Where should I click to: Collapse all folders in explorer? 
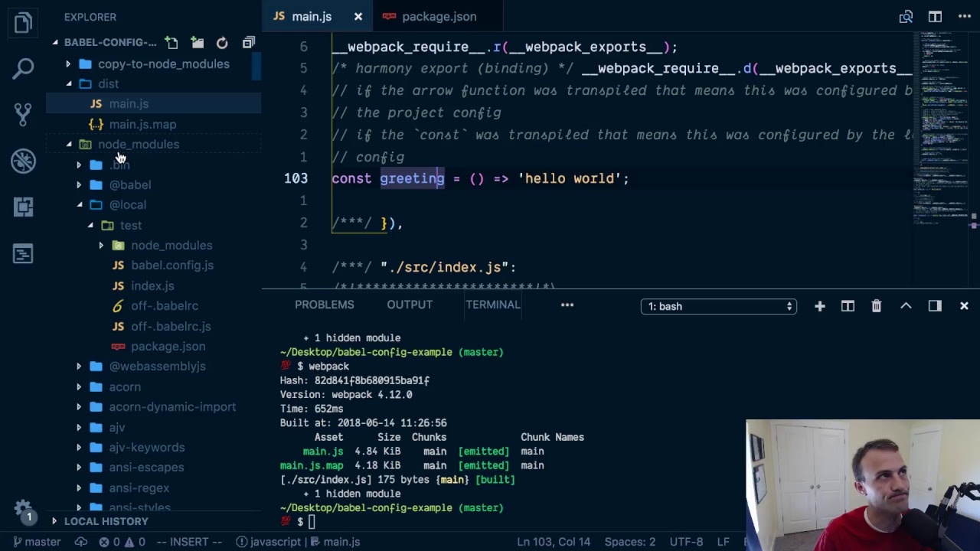[x=248, y=43]
